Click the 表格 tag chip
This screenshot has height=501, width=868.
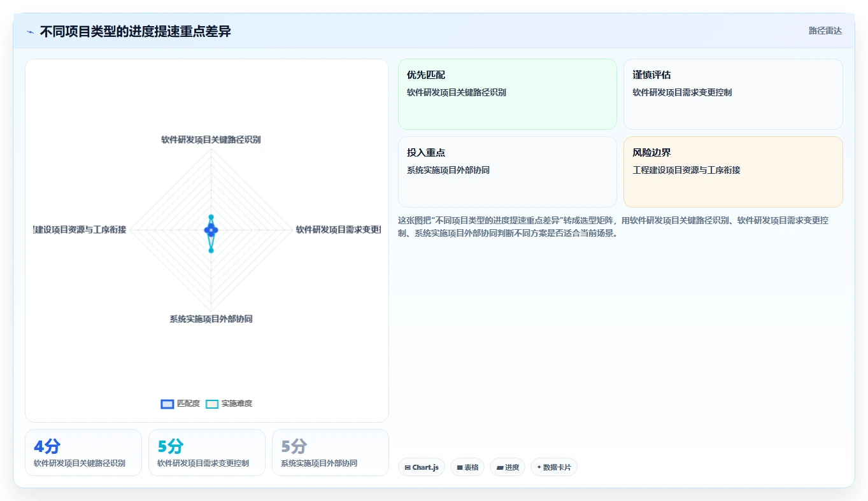467,467
